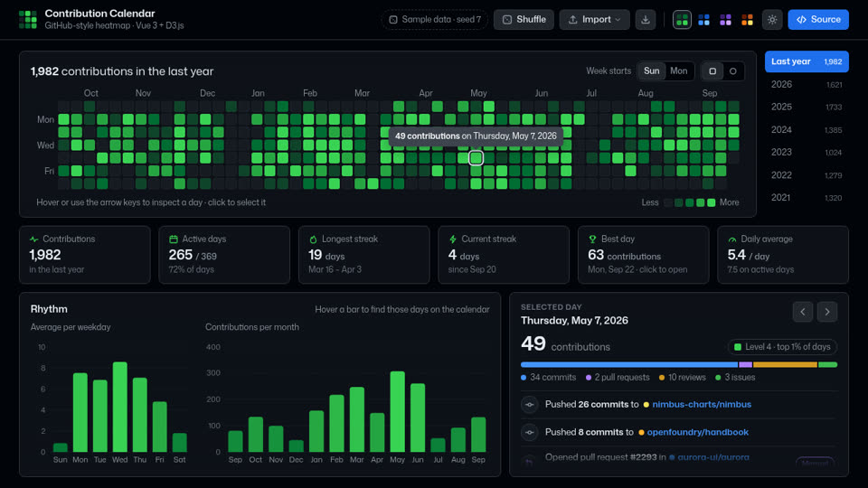This screenshot has height=488, width=868.
Task: Click the commit icon beside 8 commits
Action: coord(530,432)
